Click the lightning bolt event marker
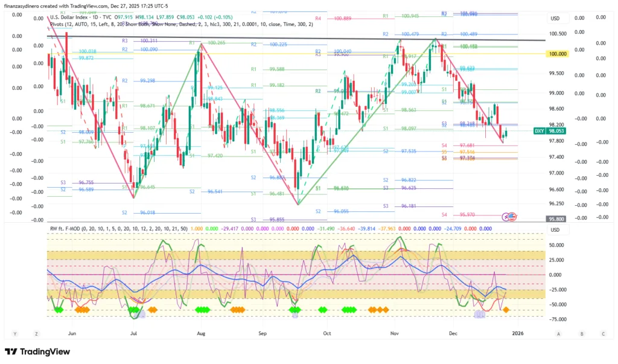The image size is (618, 364). coord(506,216)
